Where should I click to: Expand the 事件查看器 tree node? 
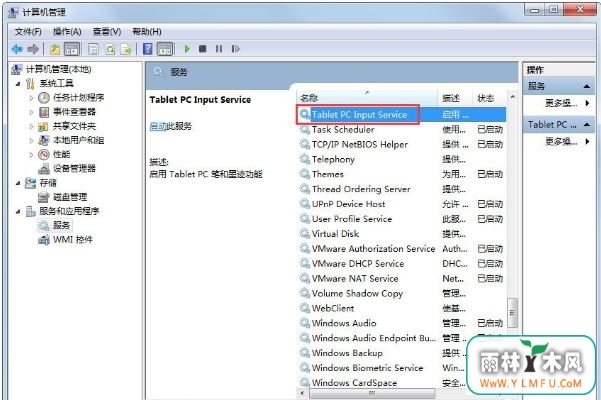pos(31,112)
